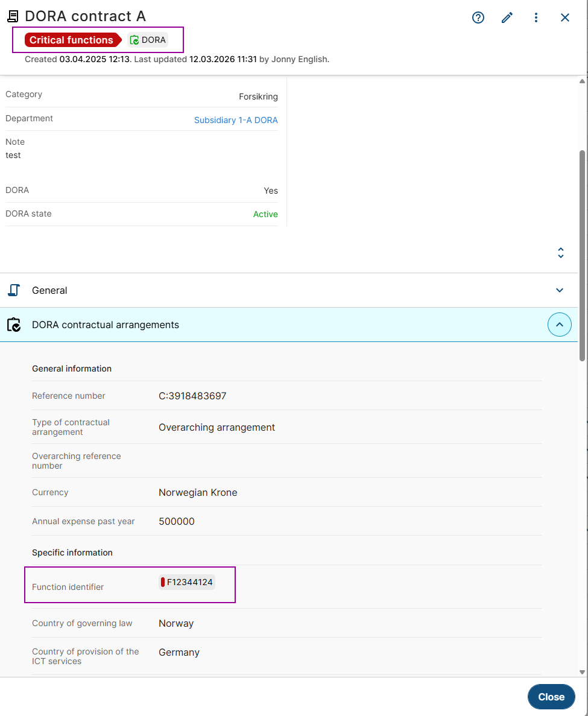Click the scrollbar down arrow

583,672
